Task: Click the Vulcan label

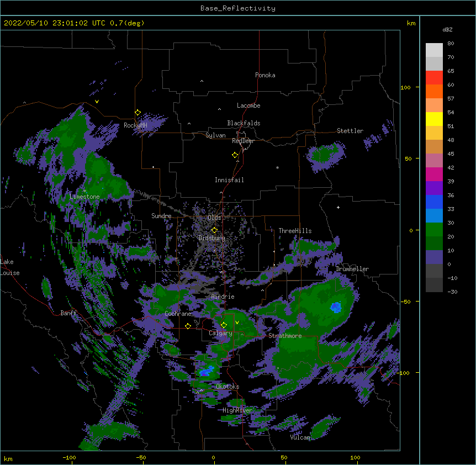Action: point(300,437)
